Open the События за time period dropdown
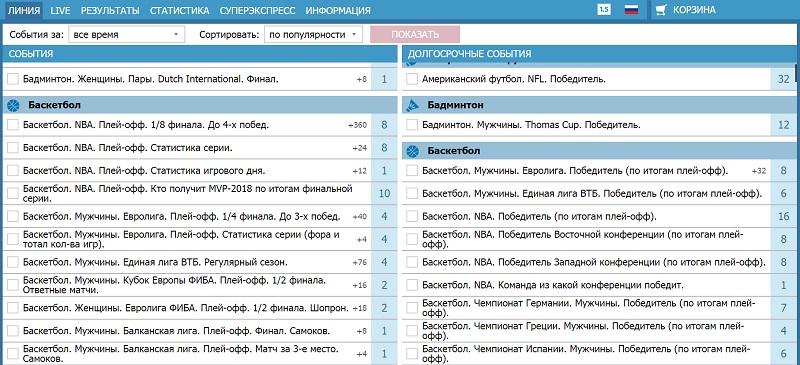Image resolution: width=800 pixels, height=365 pixels. [x=126, y=35]
